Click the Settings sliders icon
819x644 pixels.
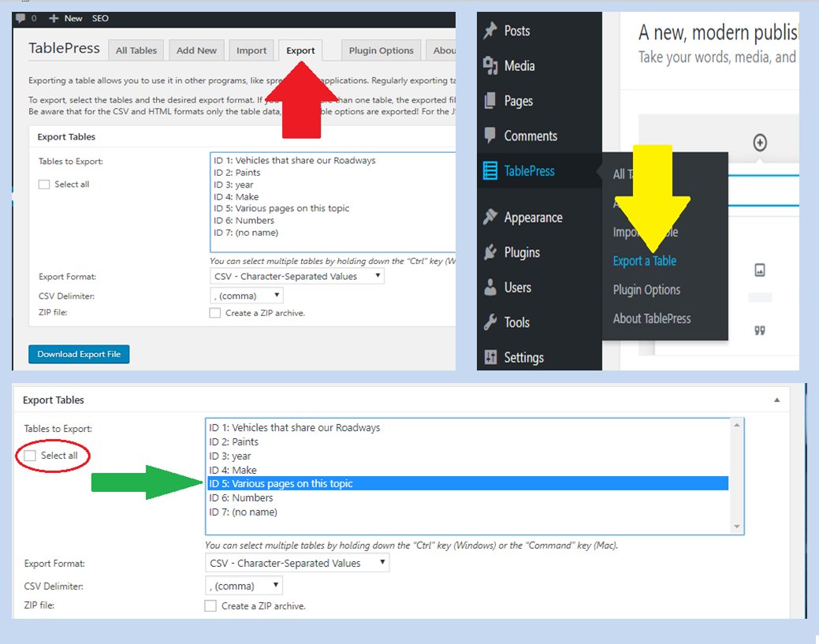(x=490, y=357)
